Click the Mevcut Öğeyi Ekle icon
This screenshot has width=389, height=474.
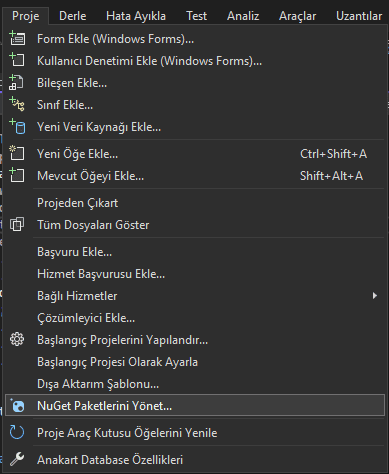pyautogui.click(x=17, y=175)
